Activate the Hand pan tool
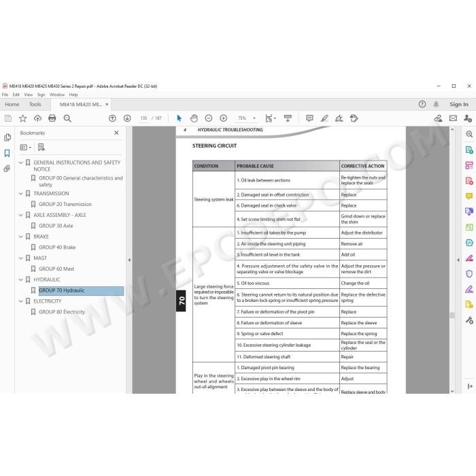The width and height of the screenshot is (476, 476). pyautogui.click(x=194, y=118)
